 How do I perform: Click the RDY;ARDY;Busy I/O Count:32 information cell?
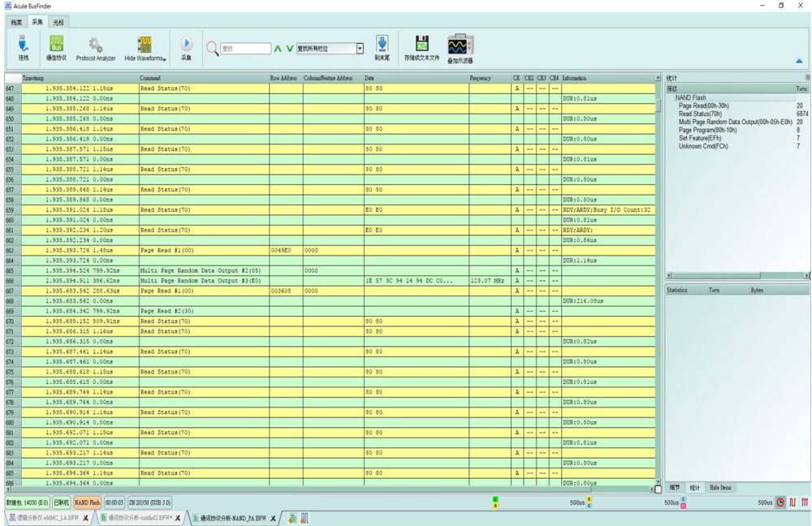tap(608, 210)
